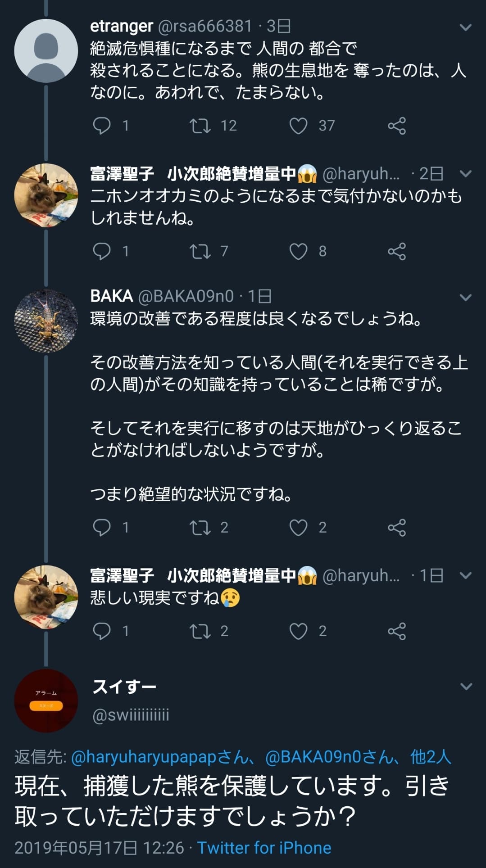486x868 pixels.
Task: Open options chevron on BAKA's tweet
Action: coord(465,297)
